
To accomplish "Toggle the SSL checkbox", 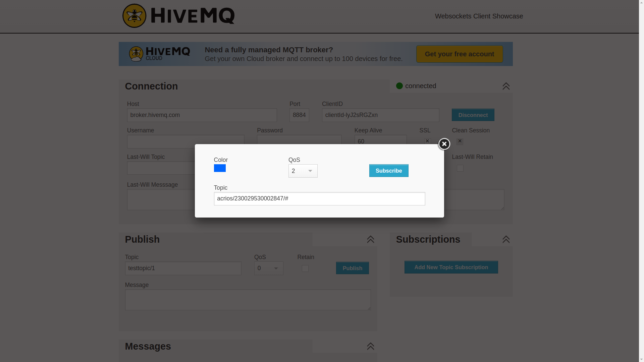I will tap(427, 141).
